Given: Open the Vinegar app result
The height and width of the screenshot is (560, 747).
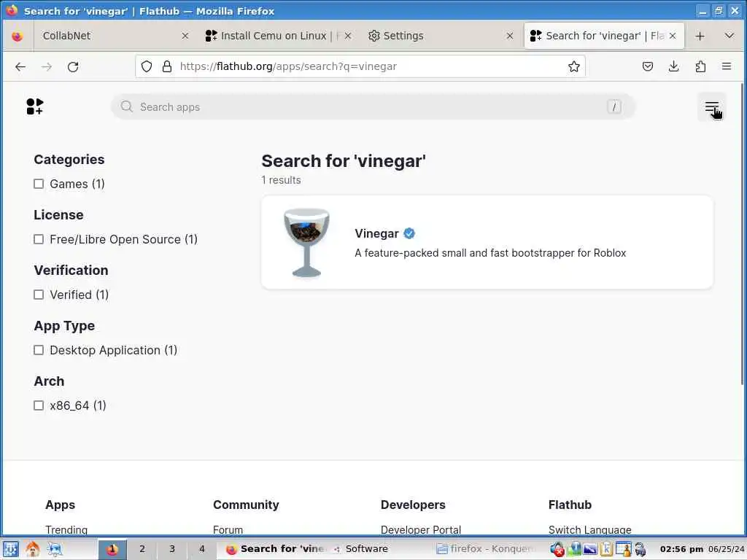Looking at the screenshot, I should click(x=487, y=242).
